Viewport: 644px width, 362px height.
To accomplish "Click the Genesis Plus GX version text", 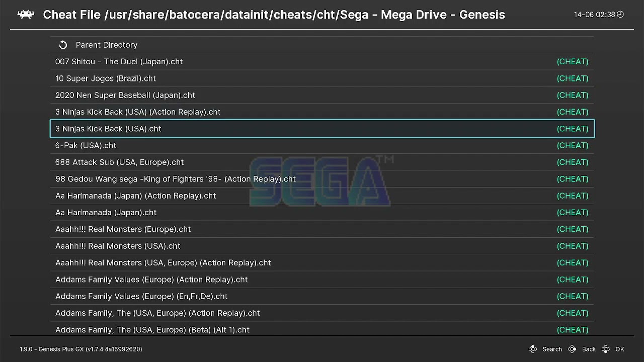I will click(x=81, y=349).
